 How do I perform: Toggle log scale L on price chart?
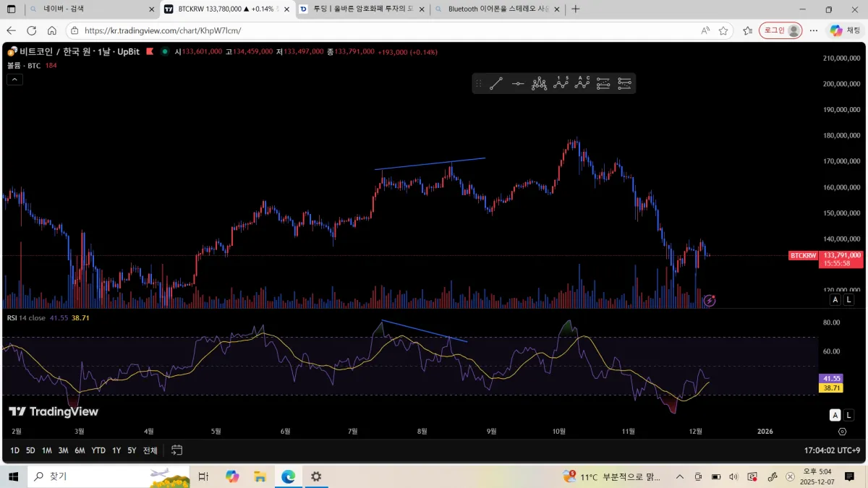pos(848,299)
